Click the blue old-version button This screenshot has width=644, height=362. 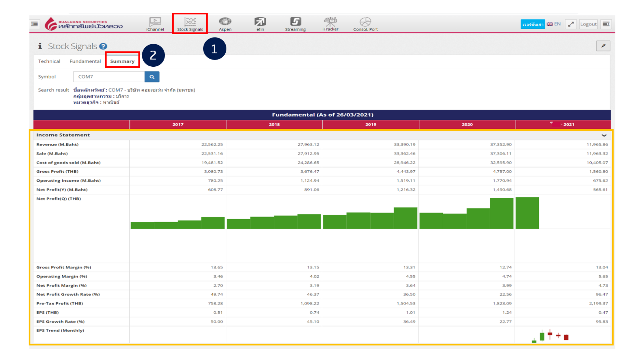point(533,24)
